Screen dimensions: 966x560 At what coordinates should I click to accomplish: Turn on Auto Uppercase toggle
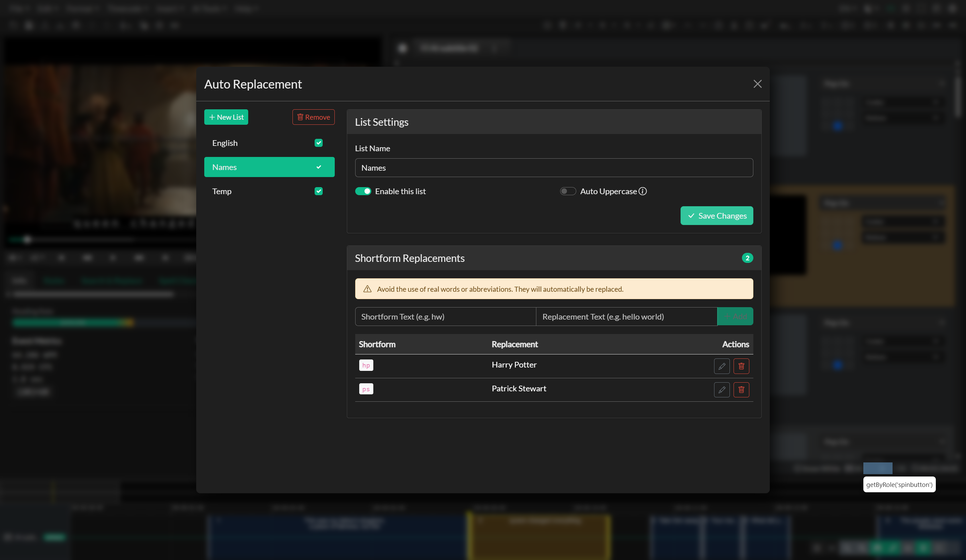pyautogui.click(x=568, y=191)
